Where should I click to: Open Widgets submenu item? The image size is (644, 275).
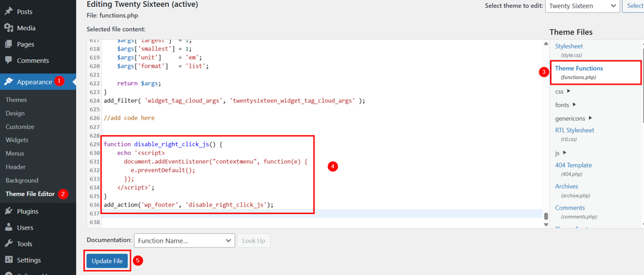tap(17, 140)
